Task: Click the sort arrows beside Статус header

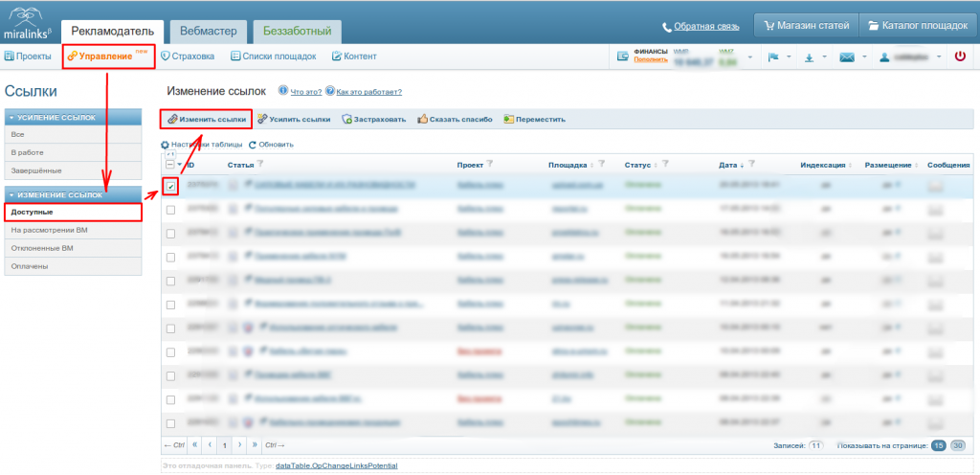Action: pos(656,166)
